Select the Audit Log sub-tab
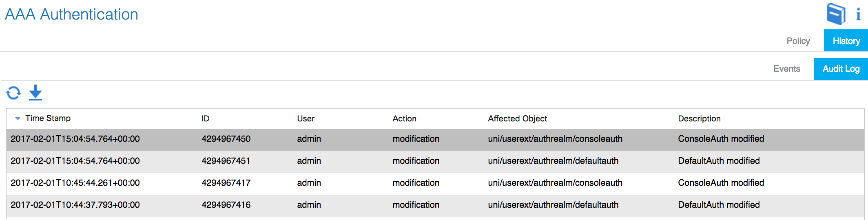This screenshot has height=220, width=868. point(841,68)
